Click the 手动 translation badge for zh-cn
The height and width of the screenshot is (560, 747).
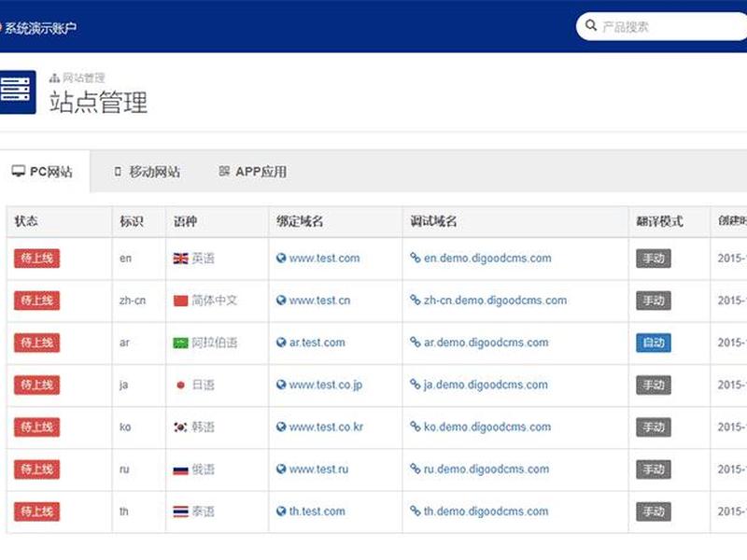click(x=653, y=301)
